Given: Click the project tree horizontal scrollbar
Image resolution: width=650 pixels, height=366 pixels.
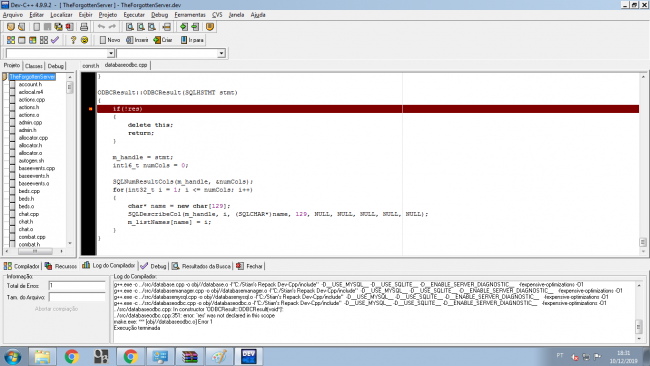Looking at the screenshot, I should (34, 251).
